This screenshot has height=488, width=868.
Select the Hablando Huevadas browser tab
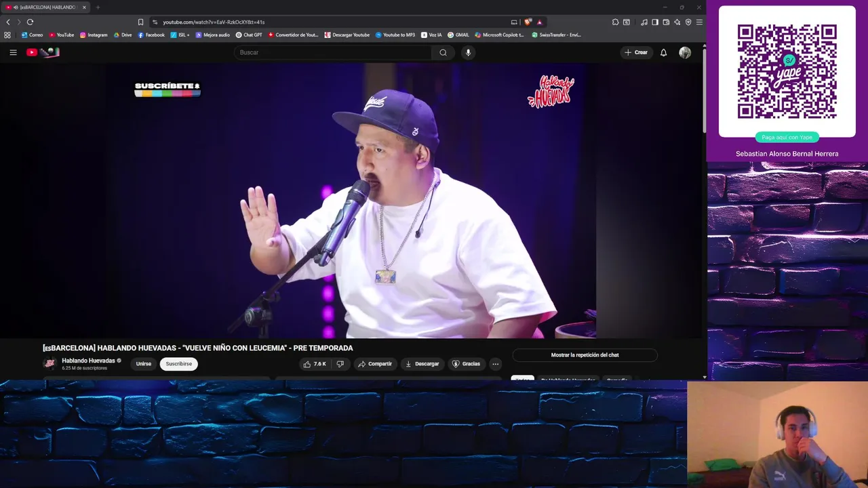pyautogui.click(x=45, y=7)
